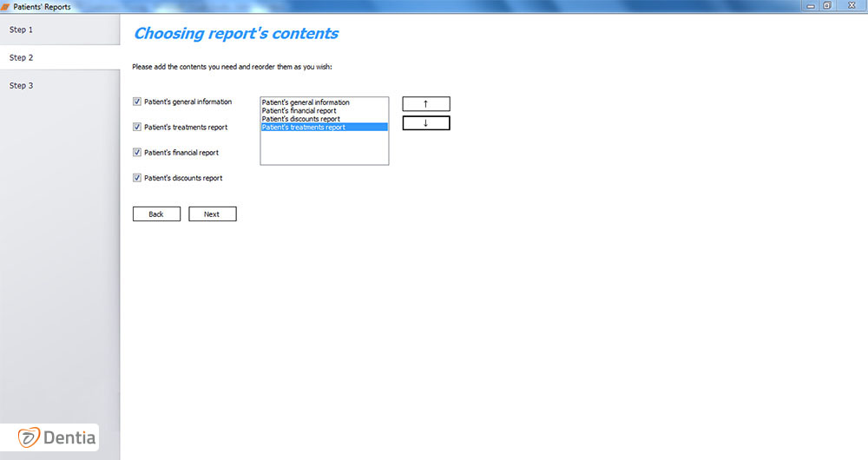Image resolution: width=868 pixels, height=460 pixels.
Task: Minimize the Patients' Reports window
Action: 811,6
